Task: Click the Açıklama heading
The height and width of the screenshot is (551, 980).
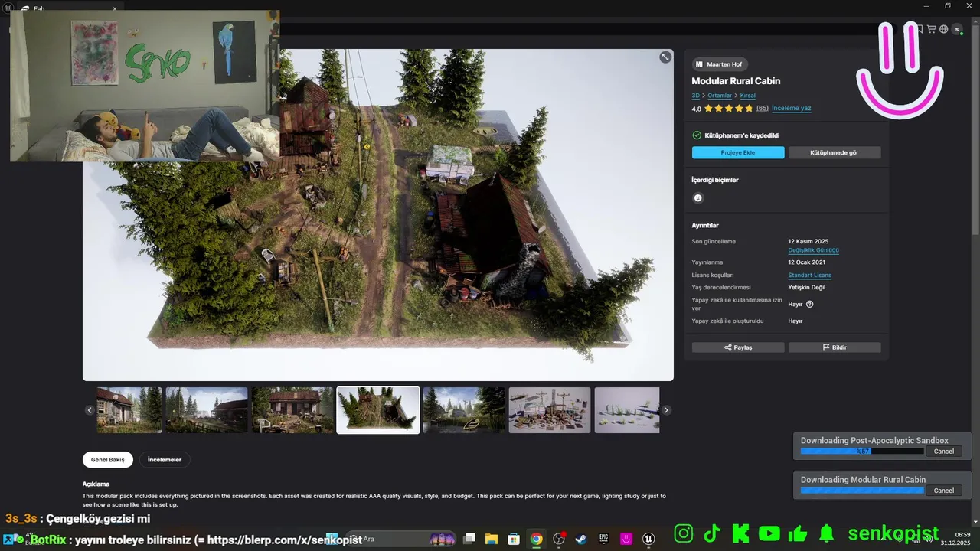Action: 96,484
